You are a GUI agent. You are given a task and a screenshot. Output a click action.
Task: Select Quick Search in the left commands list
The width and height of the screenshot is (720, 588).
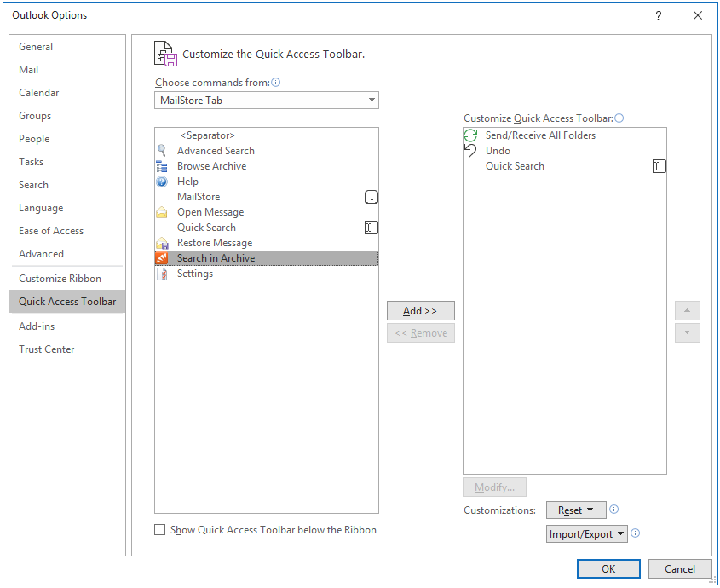pyautogui.click(x=267, y=228)
